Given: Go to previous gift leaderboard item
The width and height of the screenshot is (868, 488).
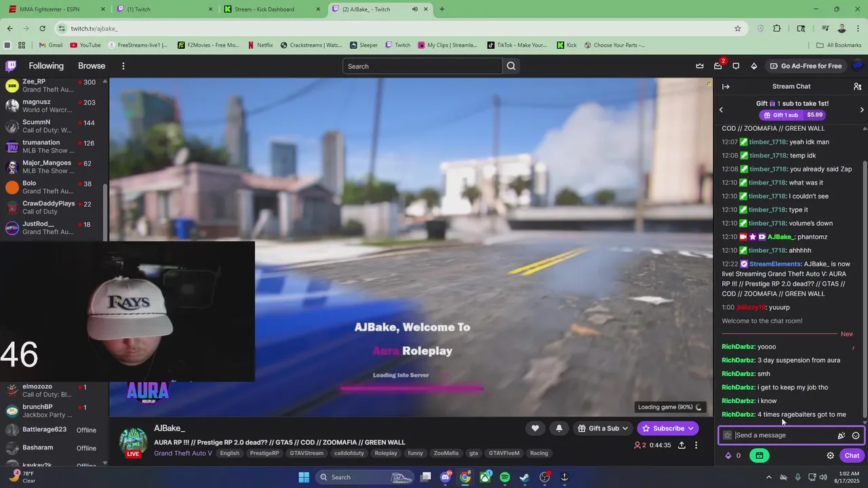Looking at the screenshot, I should tap(721, 110).
